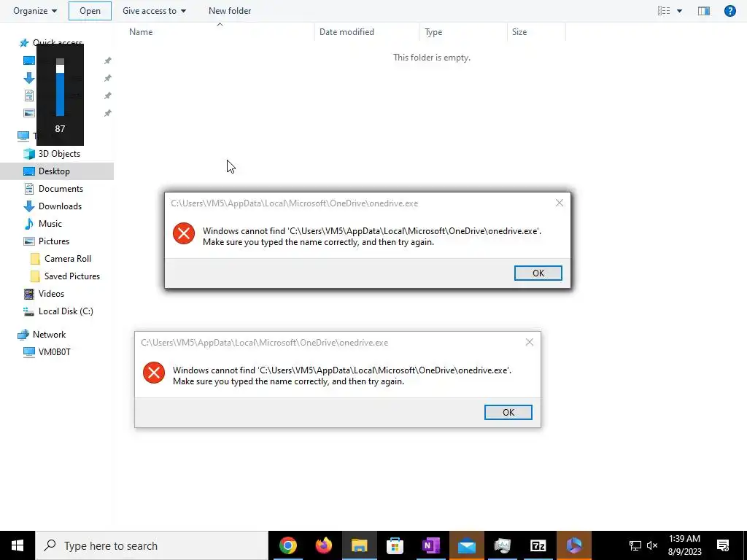Open Documents in the navigation pane

[x=61, y=189]
